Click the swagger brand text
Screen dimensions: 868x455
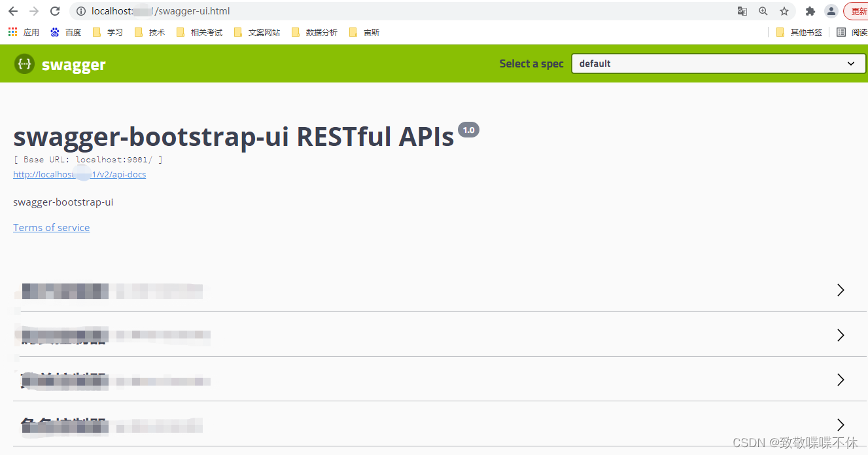(x=73, y=65)
